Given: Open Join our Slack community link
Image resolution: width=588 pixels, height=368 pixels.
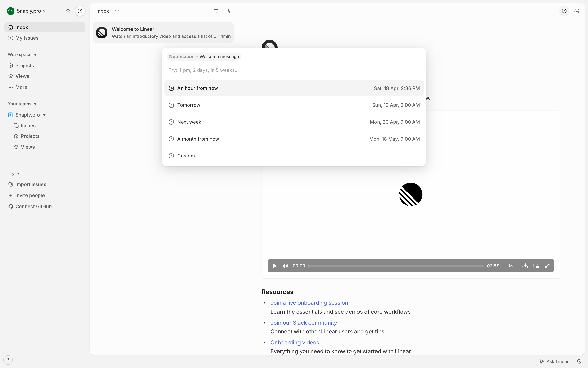Looking at the screenshot, I should [303, 322].
